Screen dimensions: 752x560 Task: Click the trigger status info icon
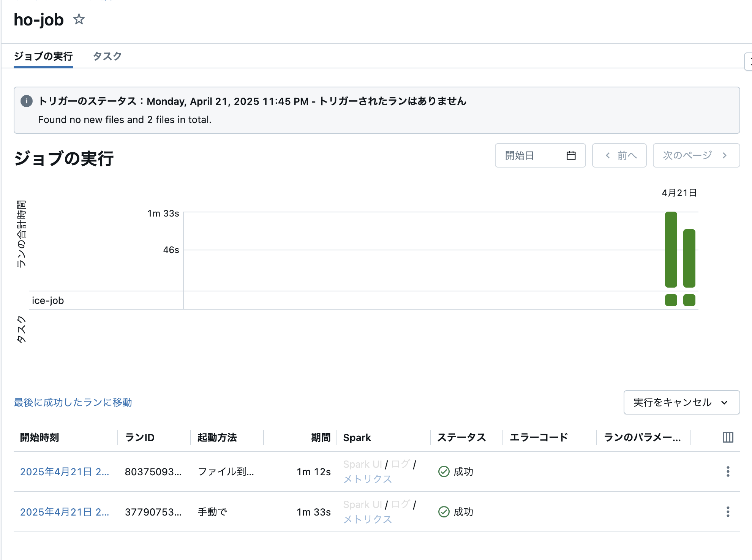tap(26, 101)
